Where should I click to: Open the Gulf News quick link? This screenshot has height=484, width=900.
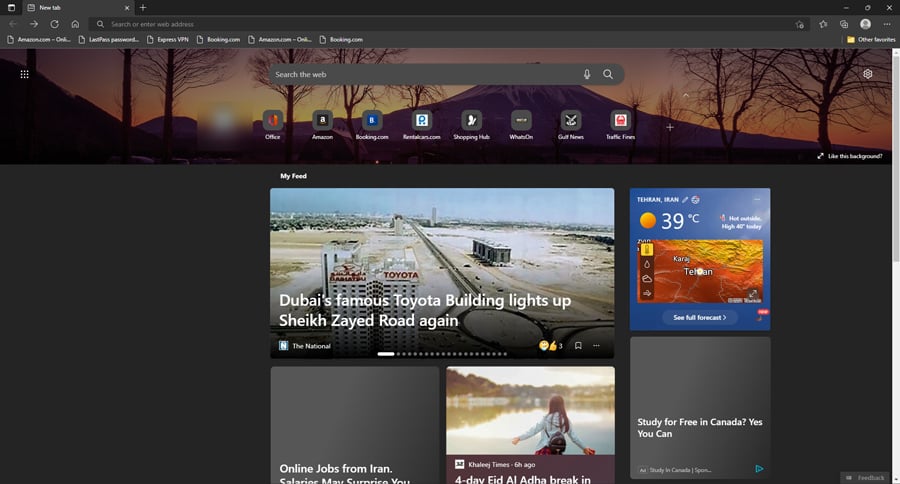pyautogui.click(x=571, y=125)
